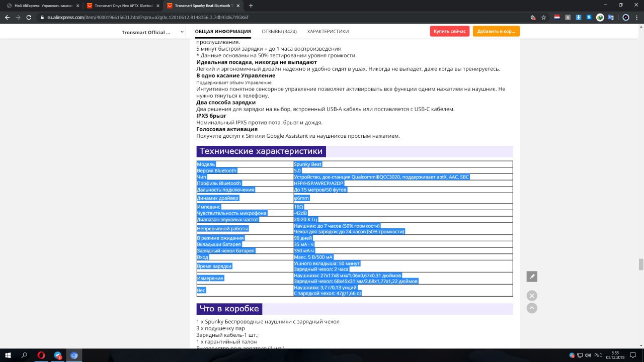Open the blue download arrow extension

coord(579,17)
